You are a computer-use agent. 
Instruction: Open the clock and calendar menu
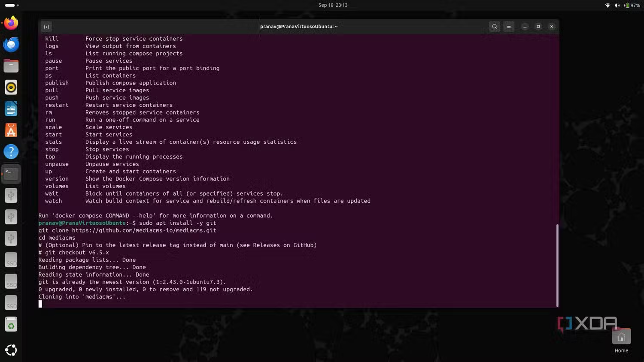click(x=333, y=5)
